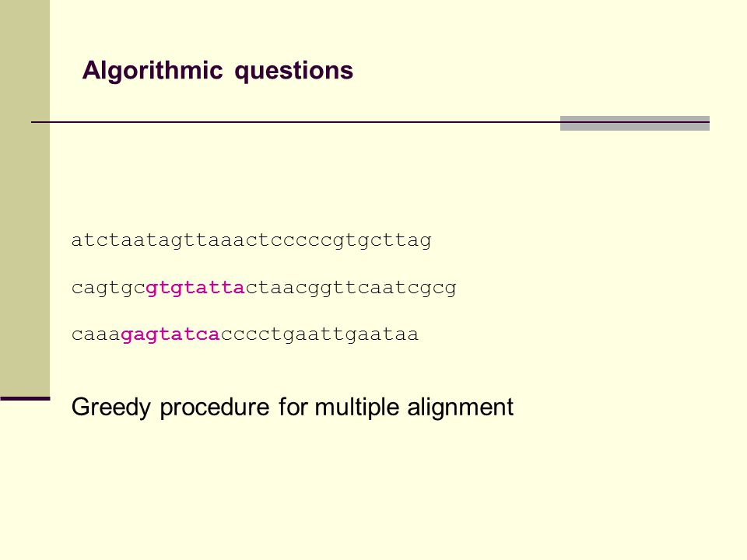
Task: Click the highlighted magenta segment gtgtatta
Action: point(195,288)
